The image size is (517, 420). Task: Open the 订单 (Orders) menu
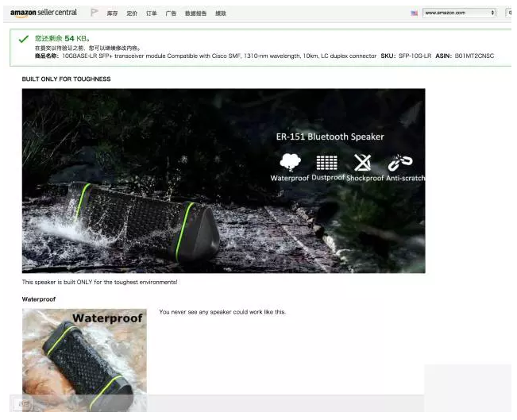coord(152,13)
